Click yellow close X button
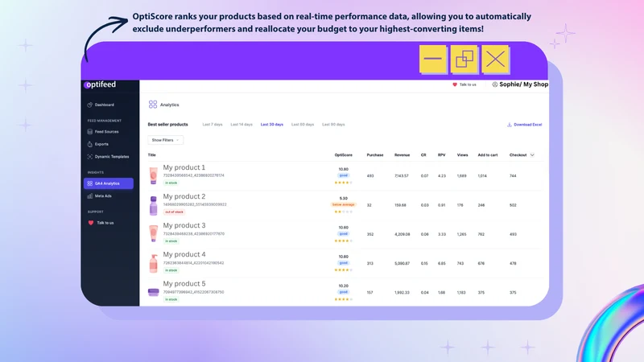The height and width of the screenshot is (362, 644). 495,59
